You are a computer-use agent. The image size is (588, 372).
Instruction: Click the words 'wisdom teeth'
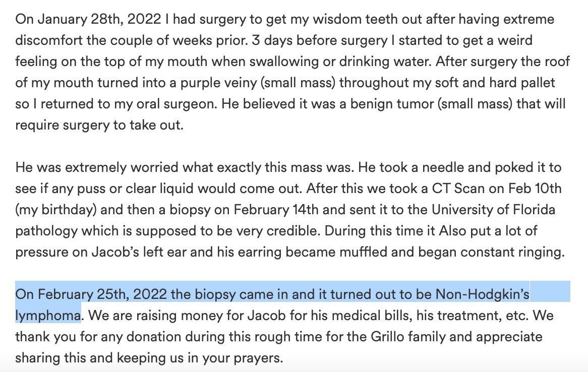[312, 20]
